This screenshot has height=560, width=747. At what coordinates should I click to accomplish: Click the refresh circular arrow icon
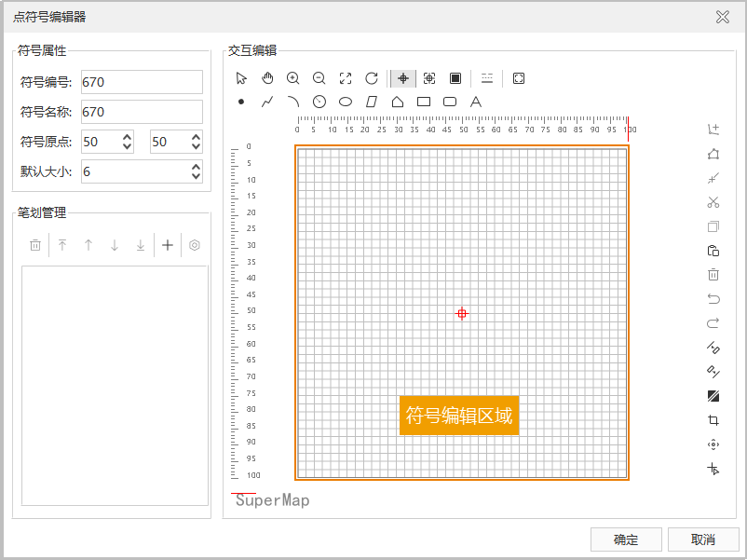point(372,78)
